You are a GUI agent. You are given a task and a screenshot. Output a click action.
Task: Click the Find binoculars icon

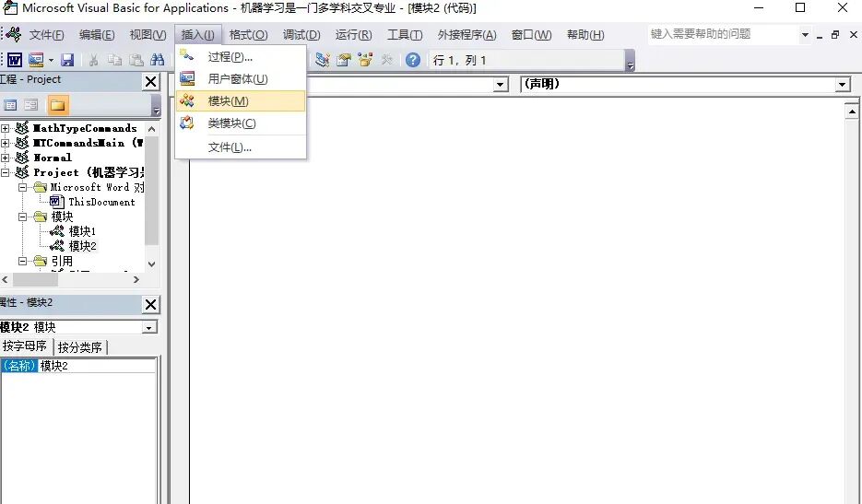coord(158,60)
